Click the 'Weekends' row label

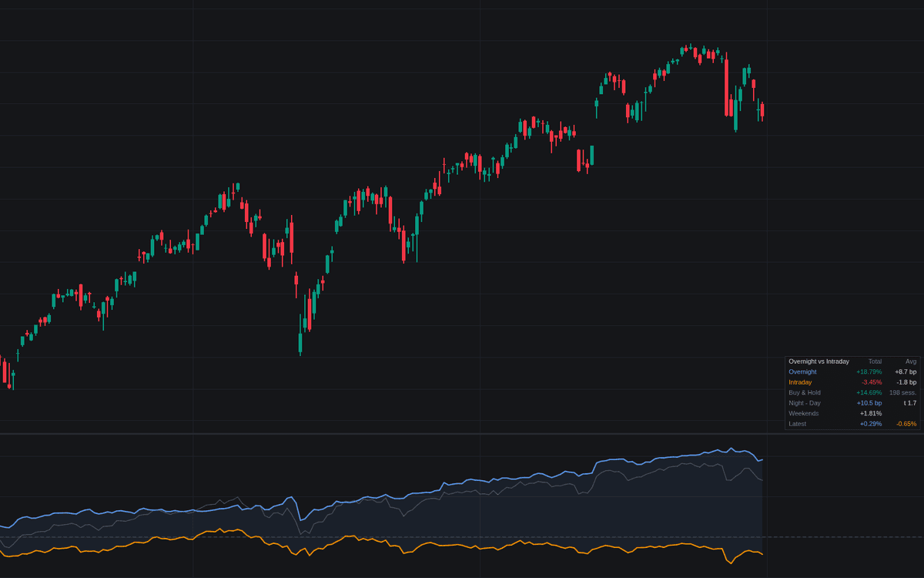click(x=803, y=413)
